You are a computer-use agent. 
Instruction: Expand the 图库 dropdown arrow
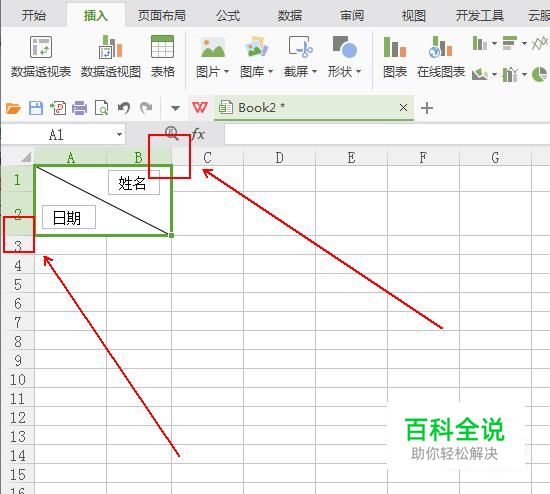tap(270, 72)
